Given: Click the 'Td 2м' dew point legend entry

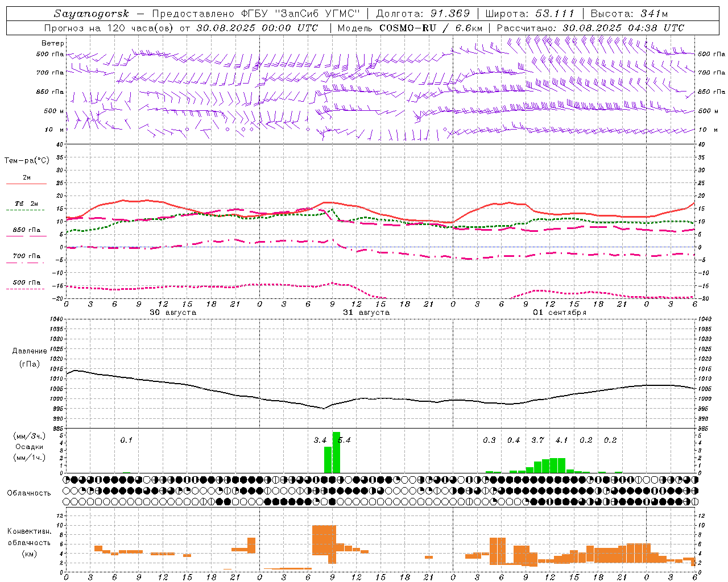Looking at the screenshot, I should pyautogui.click(x=27, y=203).
